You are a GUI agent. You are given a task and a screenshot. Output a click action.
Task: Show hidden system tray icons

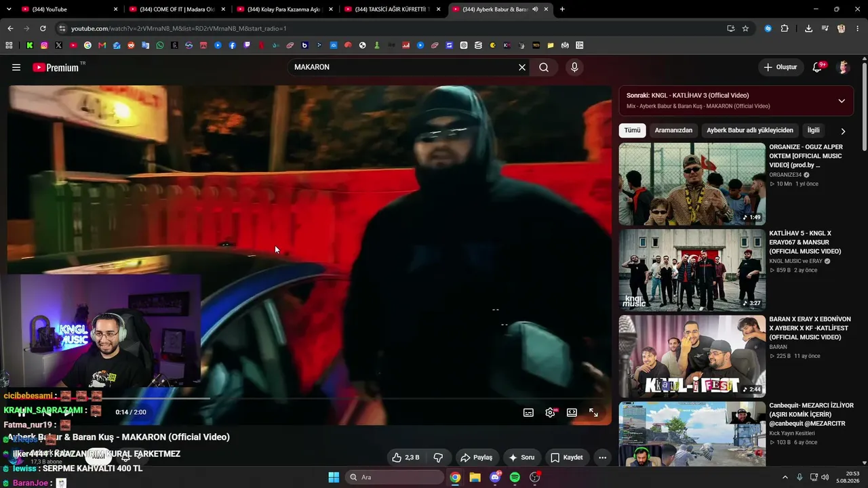[785, 477]
